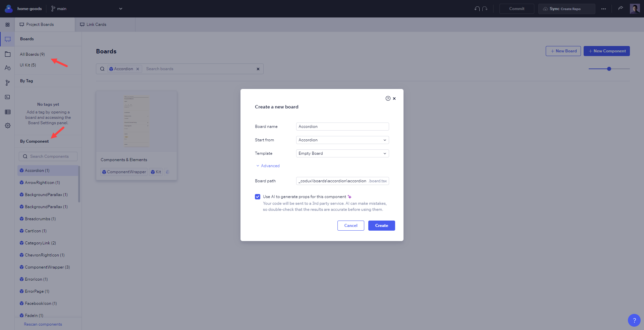644x330 pixels.
Task: Select ComponentWrapper (3) component
Action: [48, 267]
